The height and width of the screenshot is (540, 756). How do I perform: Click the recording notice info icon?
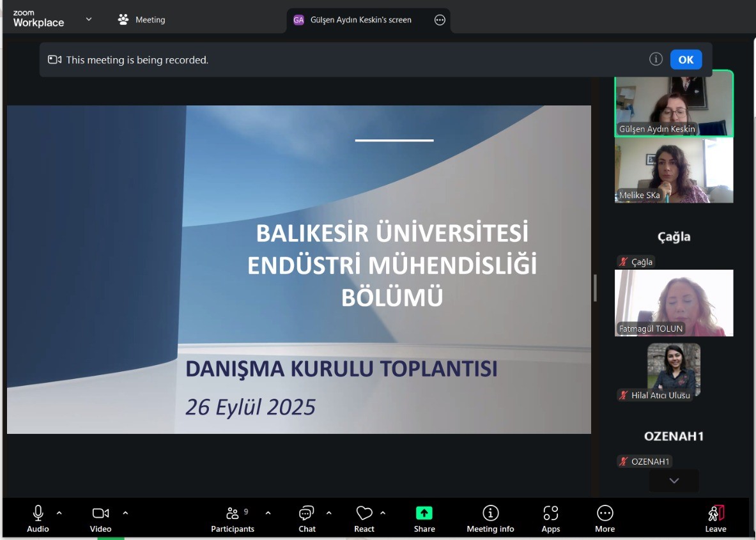pos(656,59)
